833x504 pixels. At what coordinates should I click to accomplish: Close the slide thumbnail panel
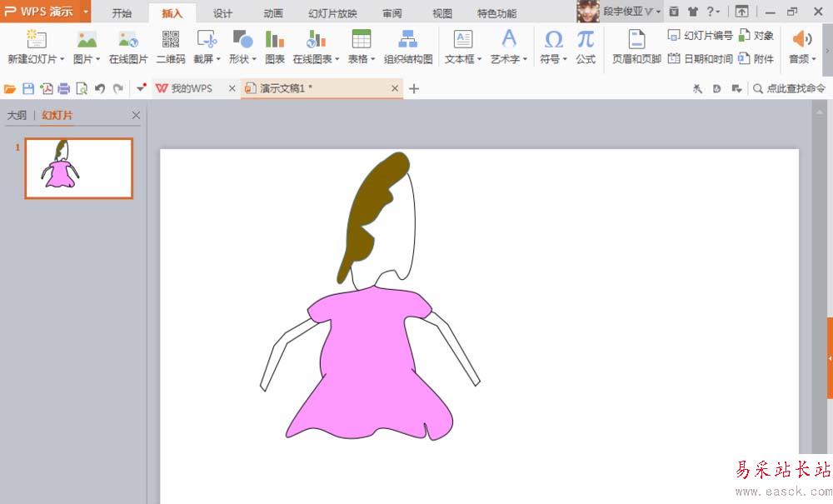(136, 115)
